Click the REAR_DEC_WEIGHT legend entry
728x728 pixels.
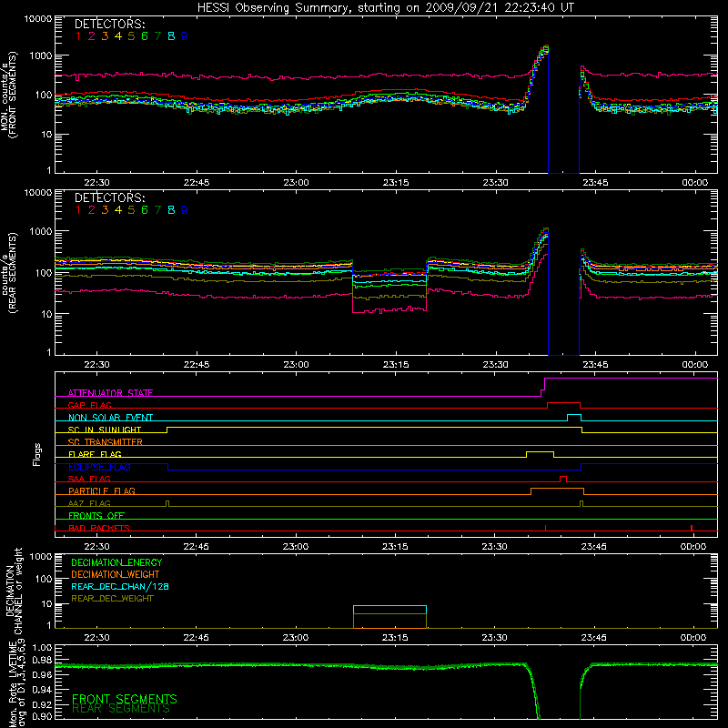[x=112, y=599]
